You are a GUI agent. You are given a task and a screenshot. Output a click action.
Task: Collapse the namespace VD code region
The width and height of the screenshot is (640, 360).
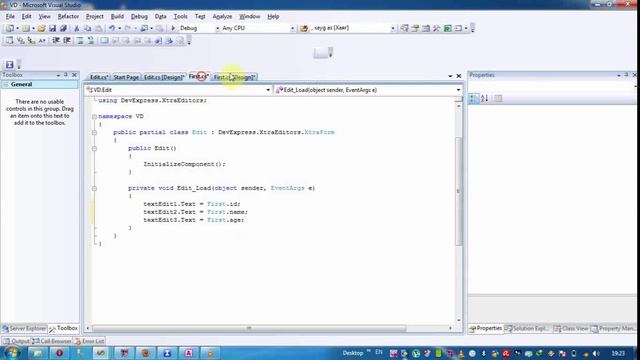click(94, 116)
